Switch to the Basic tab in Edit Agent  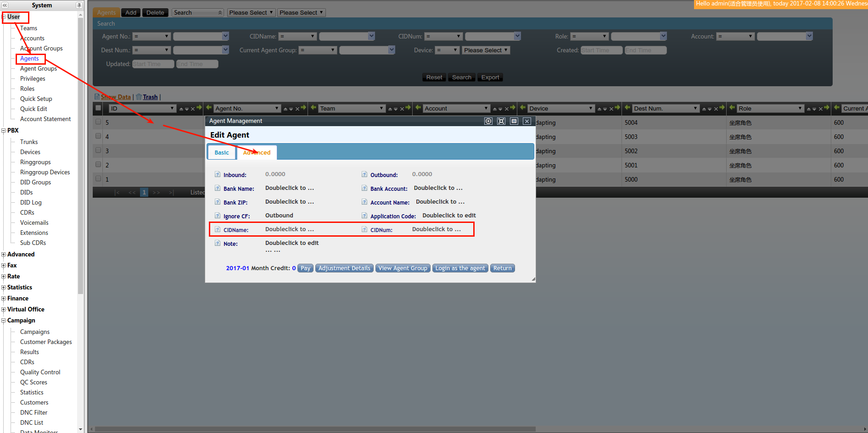[x=222, y=152]
